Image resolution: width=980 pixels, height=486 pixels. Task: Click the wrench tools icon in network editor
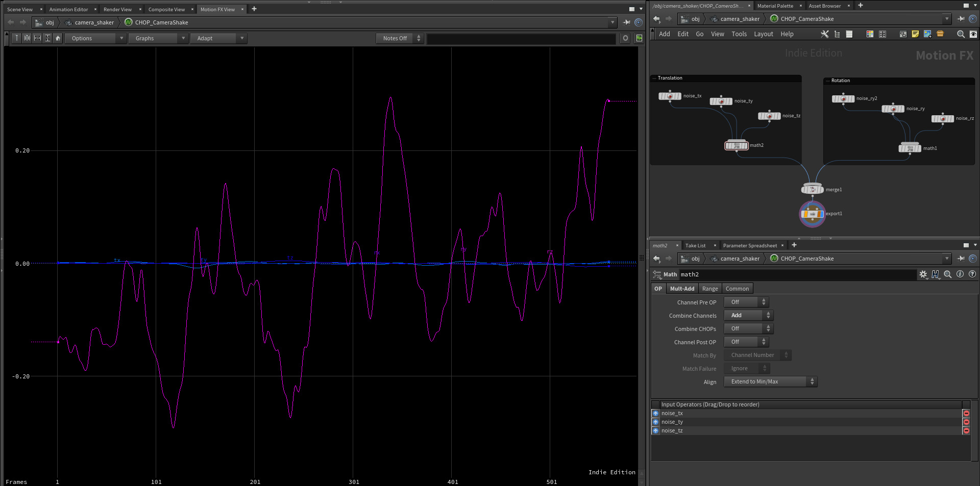pos(824,34)
